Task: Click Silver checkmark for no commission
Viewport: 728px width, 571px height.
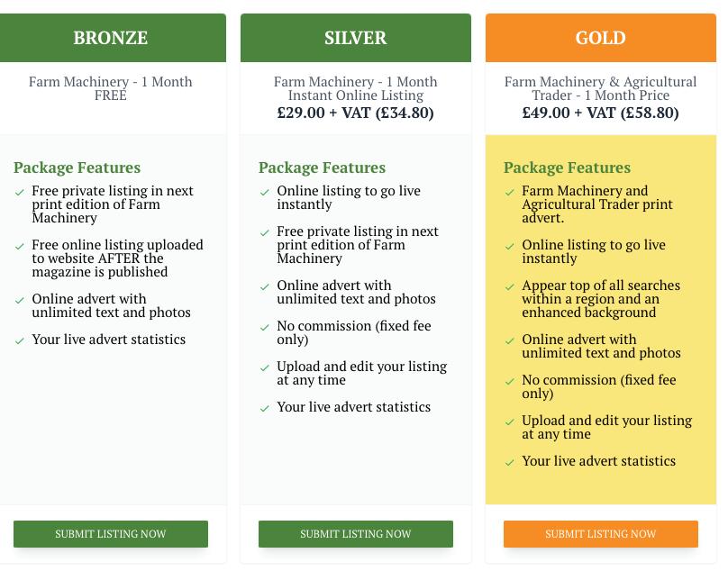Action: (x=265, y=327)
